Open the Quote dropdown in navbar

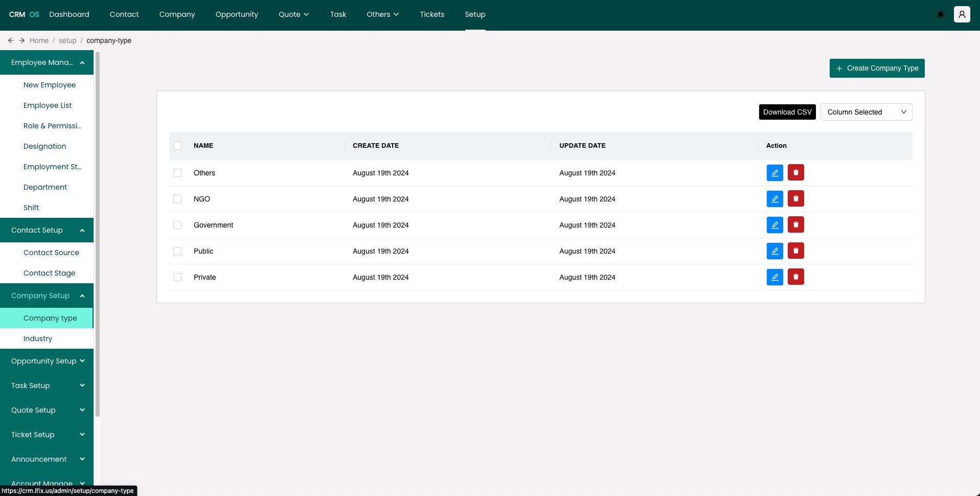(293, 14)
